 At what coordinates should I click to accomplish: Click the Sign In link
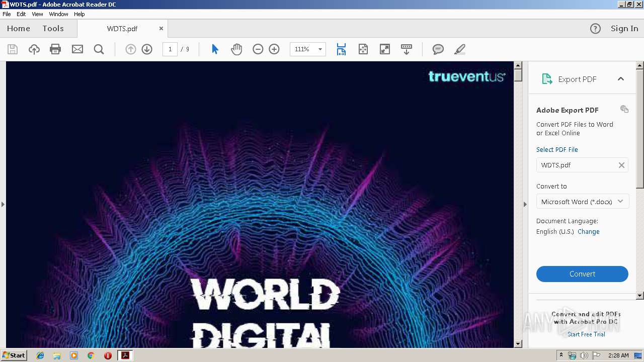624,29
